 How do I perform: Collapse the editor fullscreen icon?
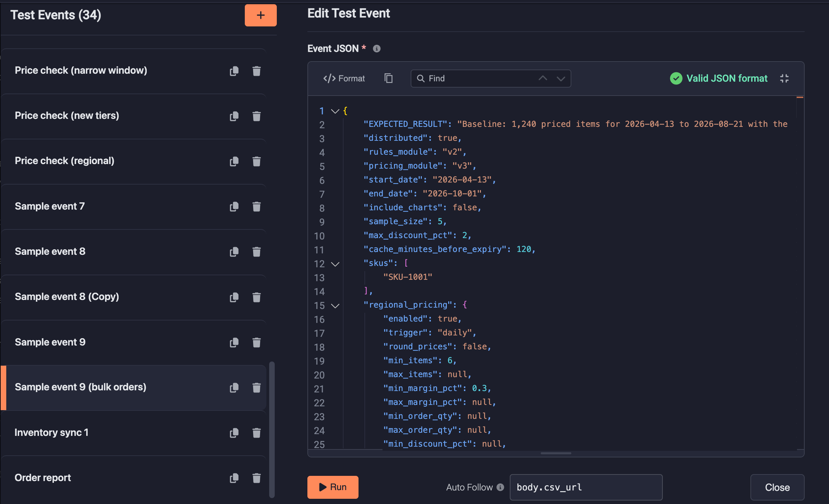[784, 78]
